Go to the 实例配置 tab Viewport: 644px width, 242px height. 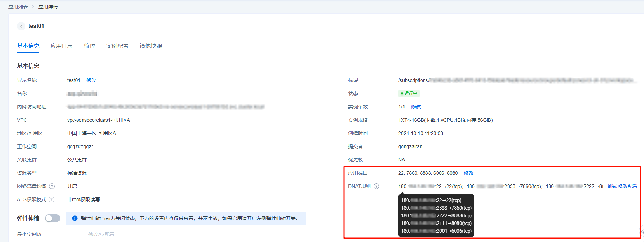click(x=117, y=46)
